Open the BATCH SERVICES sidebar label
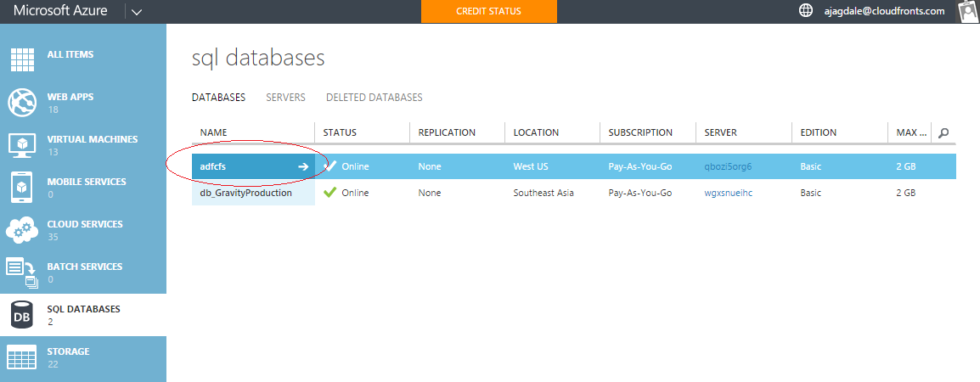The width and height of the screenshot is (980, 382). [85, 267]
